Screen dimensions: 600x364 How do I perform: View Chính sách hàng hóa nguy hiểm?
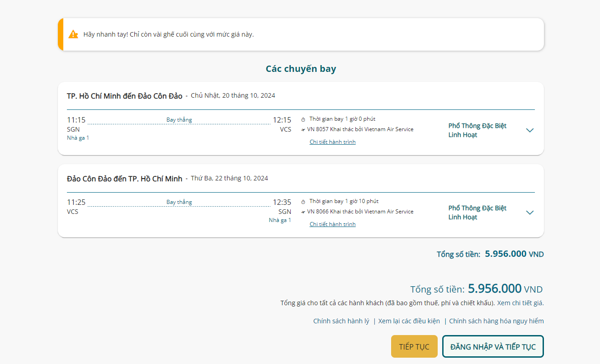click(x=496, y=321)
